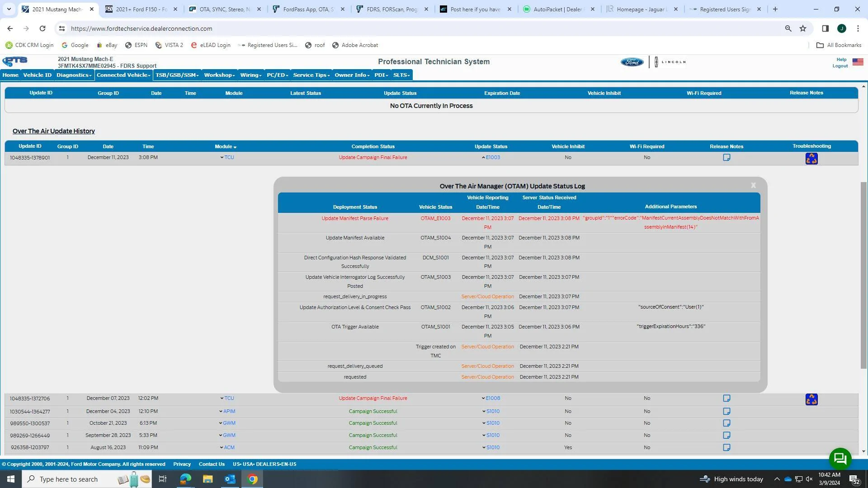Image resolution: width=868 pixels, height=488 pixels.
Task: Open release notes for update 1030544-1364277
Action: click(726, 412)
